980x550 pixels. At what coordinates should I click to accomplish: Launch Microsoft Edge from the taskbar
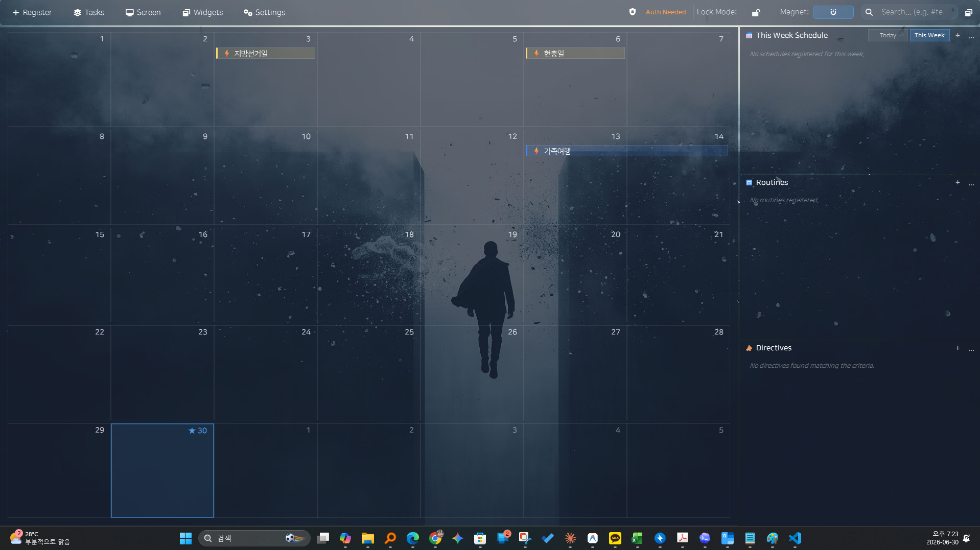[x=413, y=538]
